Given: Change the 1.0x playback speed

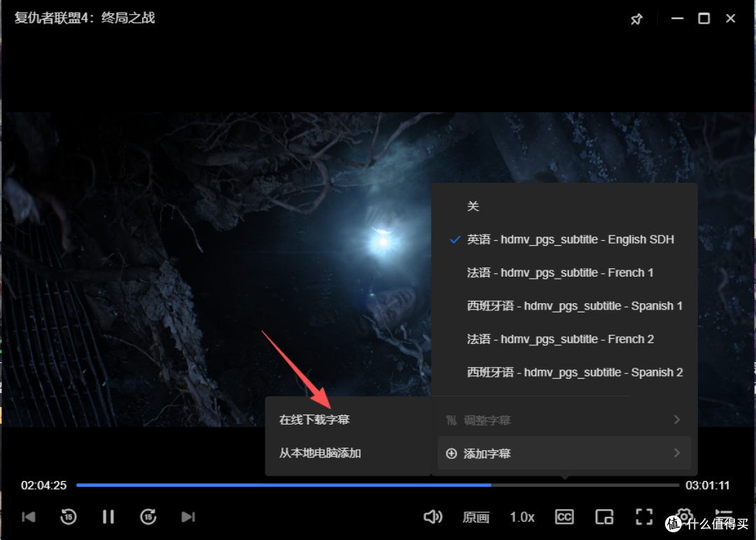Looking at the screenshot, I should (522, 518).
